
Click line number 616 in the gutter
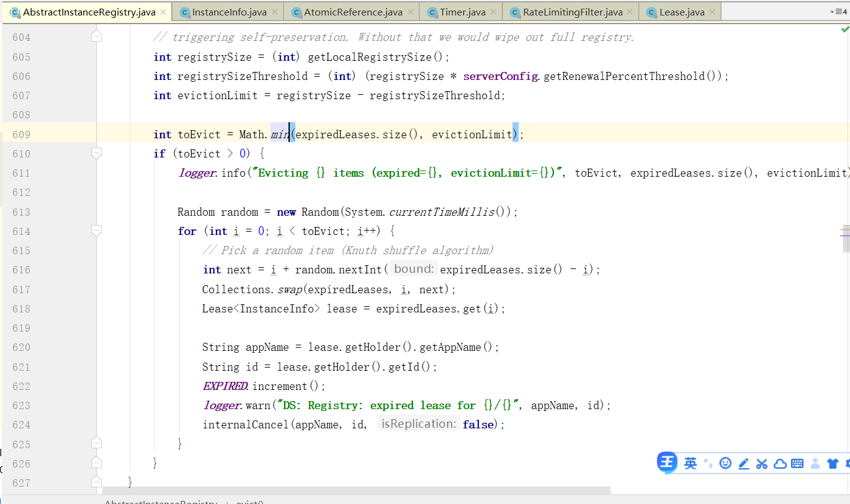point(21,270)
